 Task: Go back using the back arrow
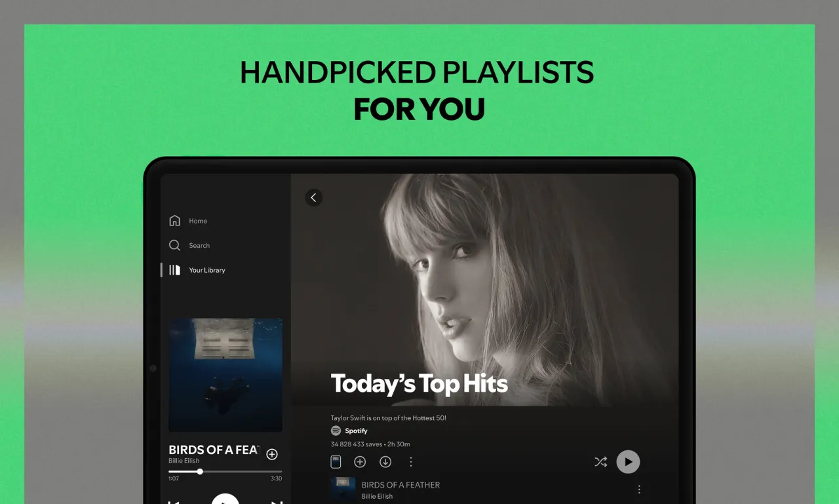tap(313, 197)
